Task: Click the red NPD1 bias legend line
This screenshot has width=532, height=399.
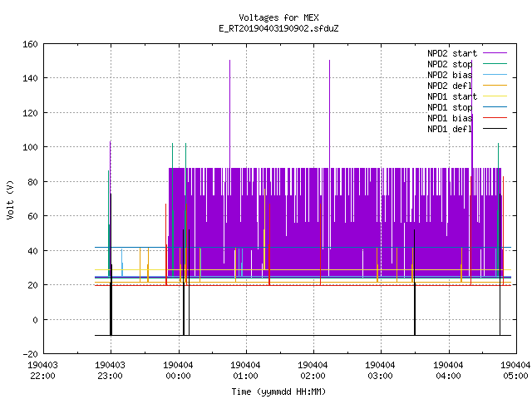Action: click(495, 118)
